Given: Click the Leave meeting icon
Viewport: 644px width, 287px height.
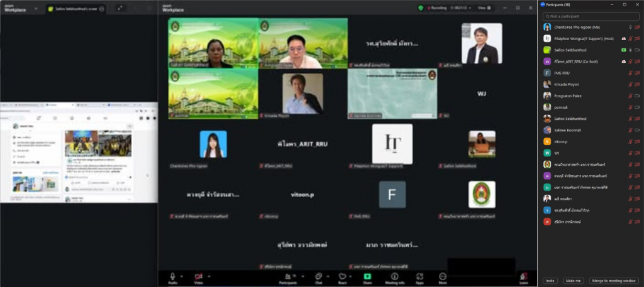Looking at the screenshot, I should (523, 277).
